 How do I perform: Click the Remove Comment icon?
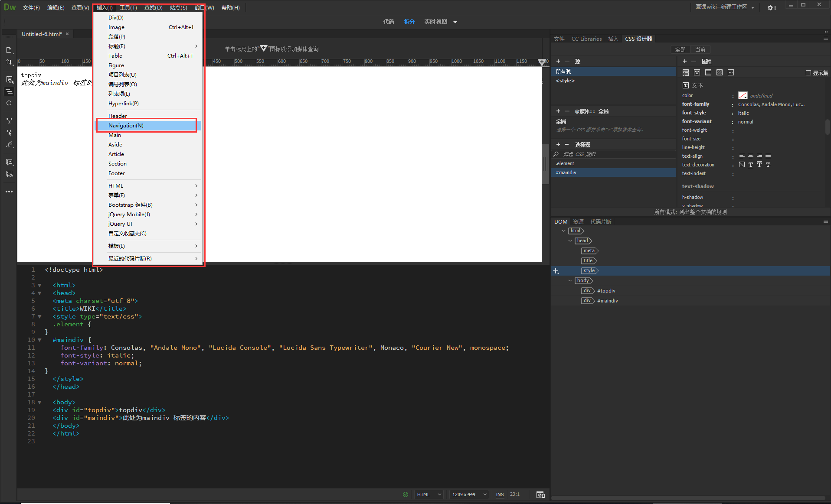pyautogui.click(x=9, y=174)
